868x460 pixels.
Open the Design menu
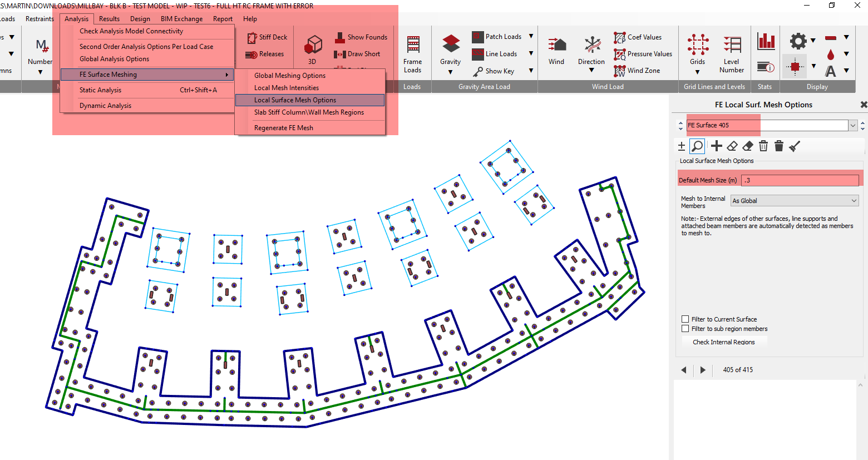[x=140, y=19]
